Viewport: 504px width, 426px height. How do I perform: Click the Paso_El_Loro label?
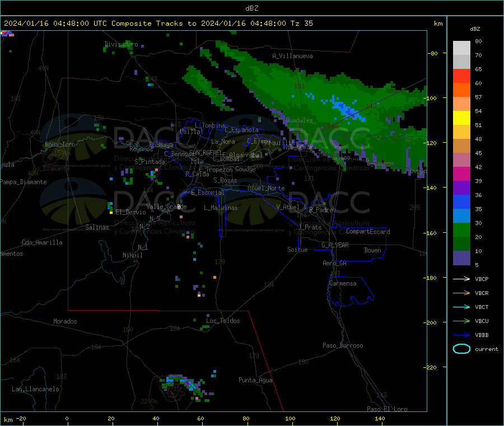click(x=387, y=409)
